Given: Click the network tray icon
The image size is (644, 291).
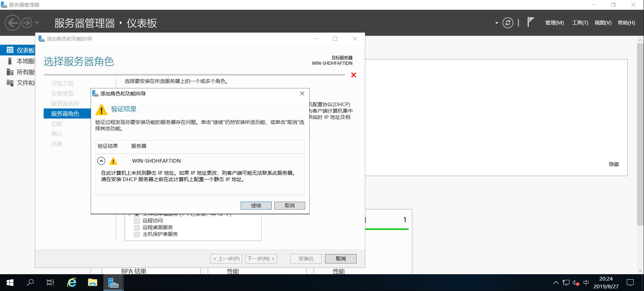Looking at the screenshot, I should [x=566, y=283].
